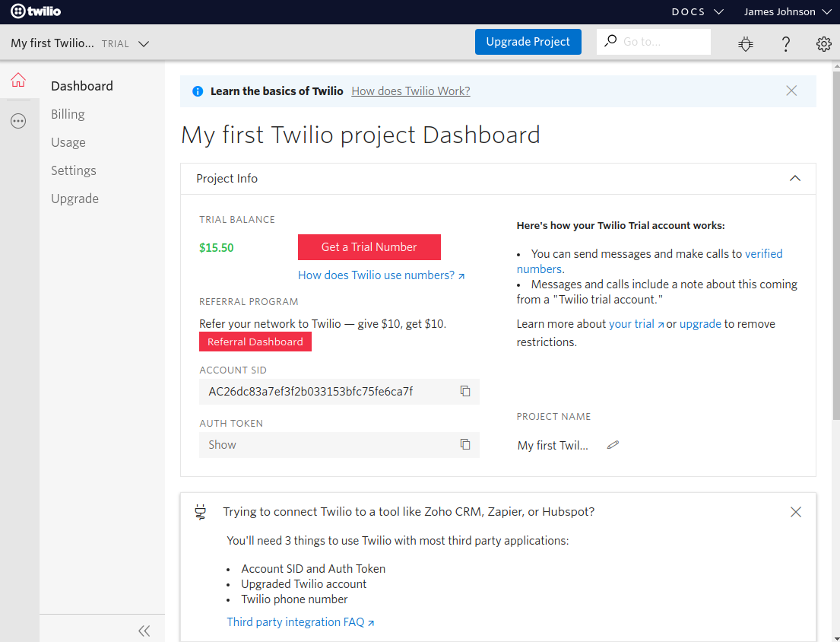Click Get a Trial Number

[369, 247]
